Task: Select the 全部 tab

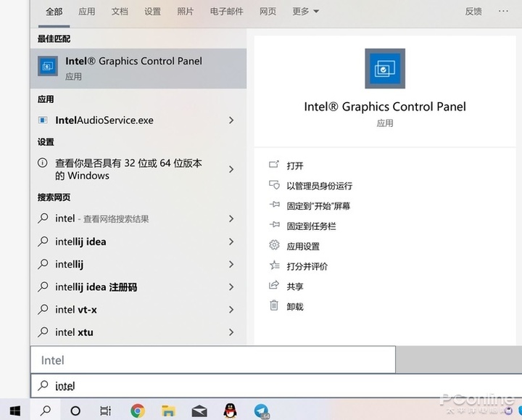Action: [54, 12]
